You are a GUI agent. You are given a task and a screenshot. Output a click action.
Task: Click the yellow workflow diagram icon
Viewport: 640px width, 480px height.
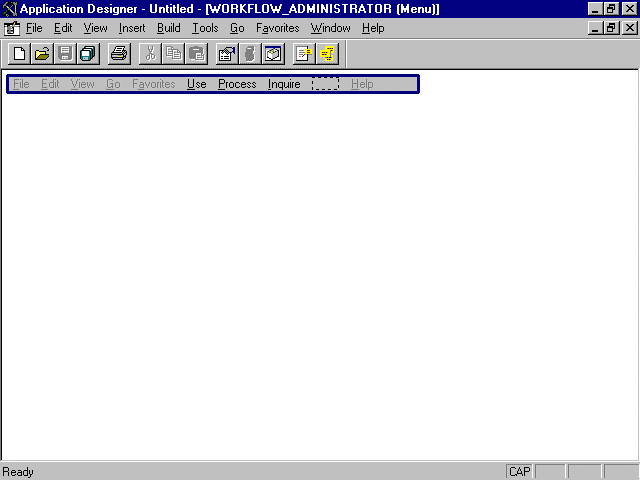click(x=327, y=54)
